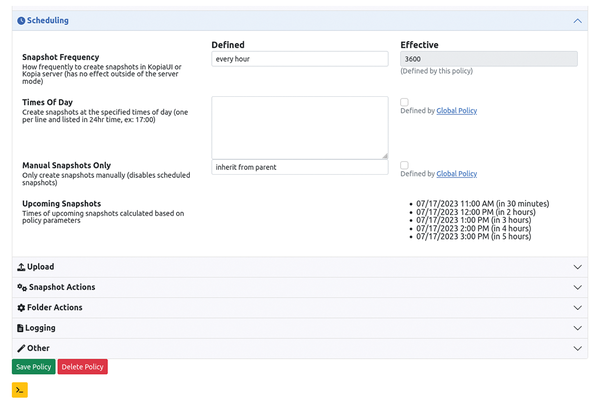Click the Snapshot Actions gears icon
The height and width of the screenshot is (411, 600).
pyautogui.click(x=21, y=287)
